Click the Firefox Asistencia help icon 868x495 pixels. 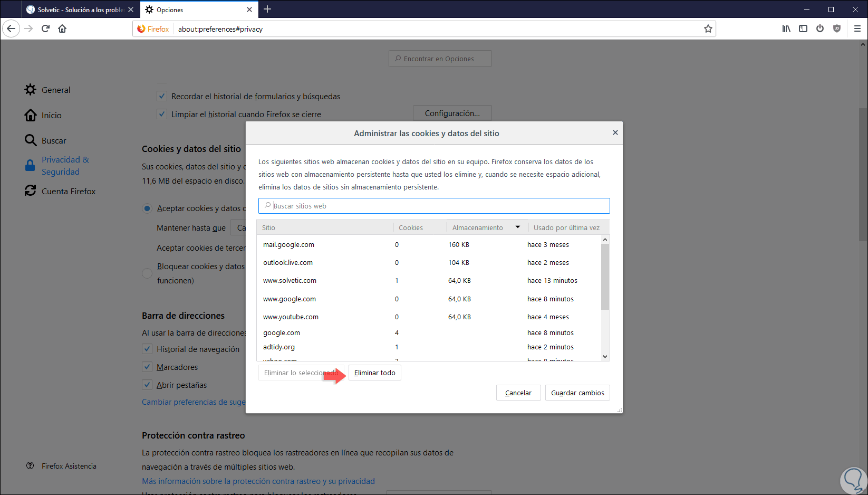pyautogui.click(x=30, y=466)
